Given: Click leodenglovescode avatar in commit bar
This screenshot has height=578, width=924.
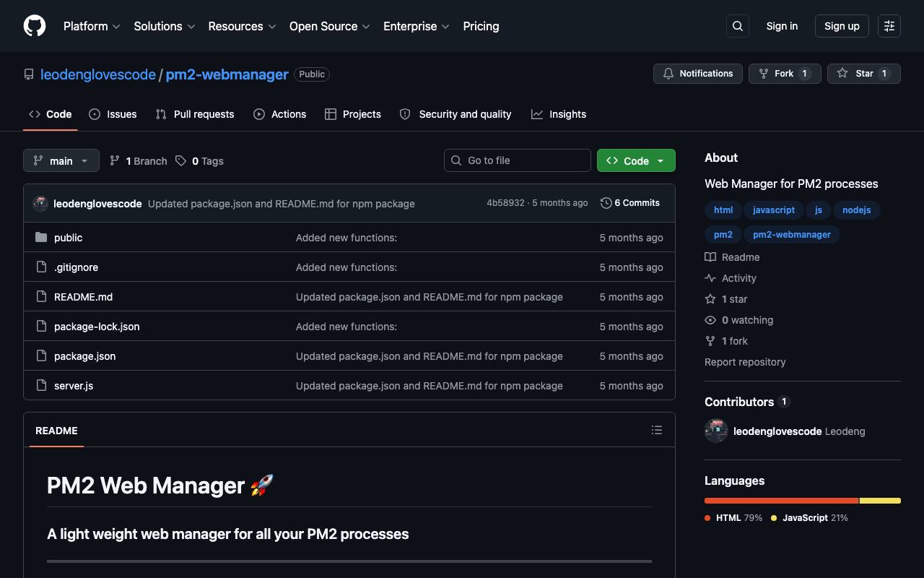Looking at the screenshot, I should click(40, 204).
